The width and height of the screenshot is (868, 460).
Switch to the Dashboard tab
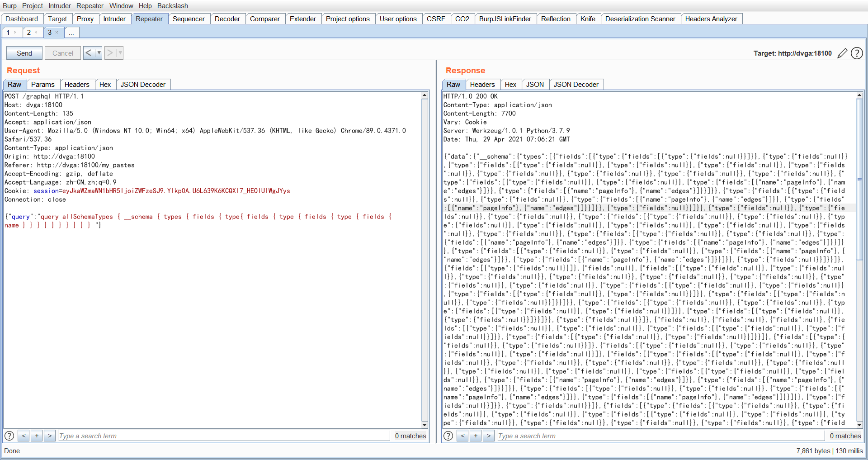pyautogui.click(x=22, y=19)
